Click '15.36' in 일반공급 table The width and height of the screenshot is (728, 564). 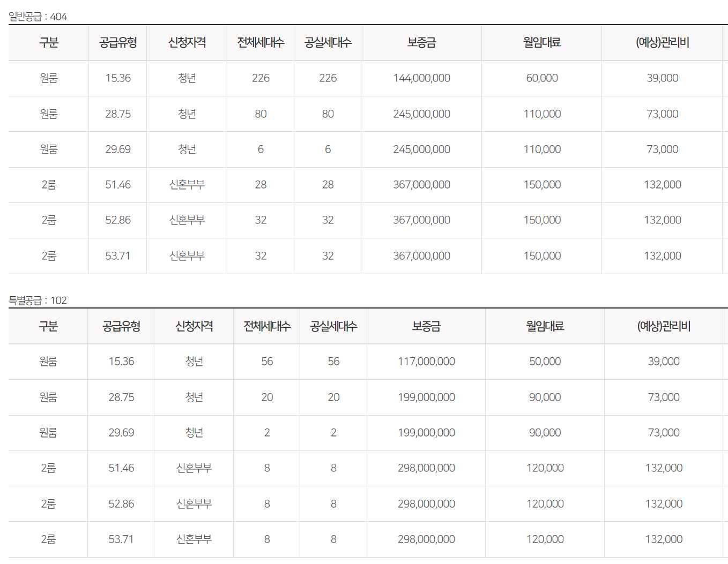pyautogui.click(x=118, y=78)
